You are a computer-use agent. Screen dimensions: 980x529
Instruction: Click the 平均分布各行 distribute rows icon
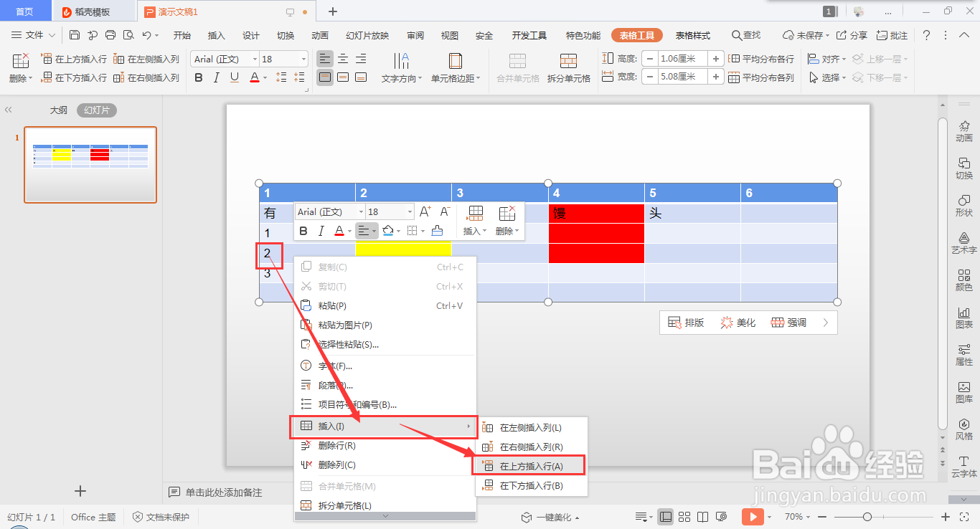(762, 58)
